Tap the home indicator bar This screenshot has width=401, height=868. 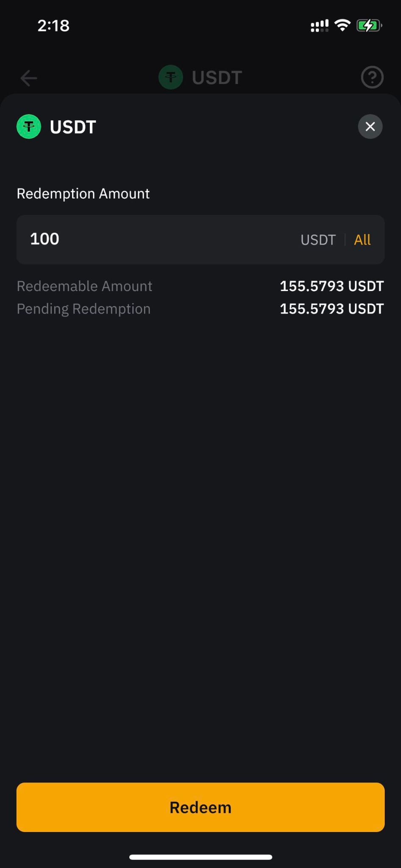pos(200,857)
